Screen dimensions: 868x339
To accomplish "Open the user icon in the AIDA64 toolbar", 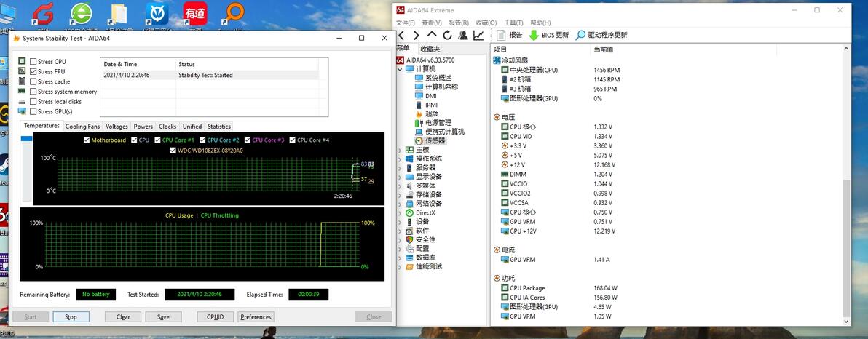I will [x=463, y=36].
